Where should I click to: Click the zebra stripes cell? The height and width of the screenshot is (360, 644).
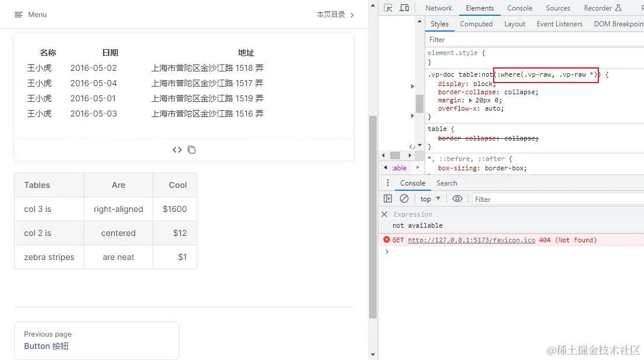(x=49, y=257)
